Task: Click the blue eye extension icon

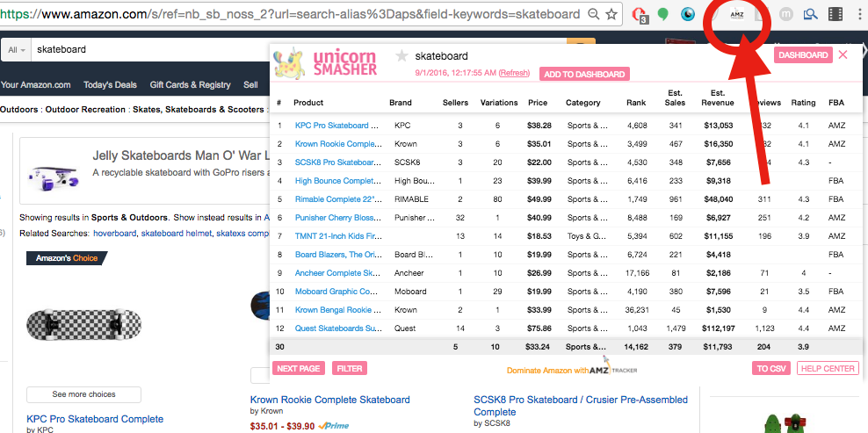Action: pos(688,14)
